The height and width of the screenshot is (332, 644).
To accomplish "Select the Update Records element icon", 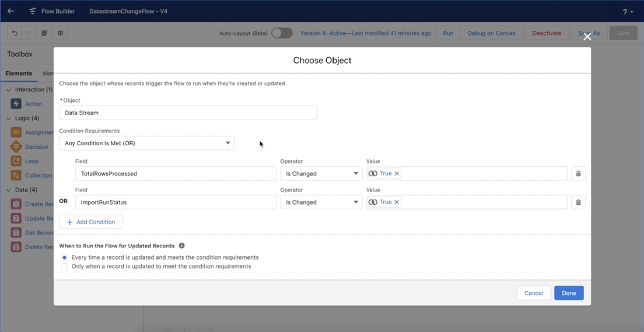I will (x=16, y=218).
